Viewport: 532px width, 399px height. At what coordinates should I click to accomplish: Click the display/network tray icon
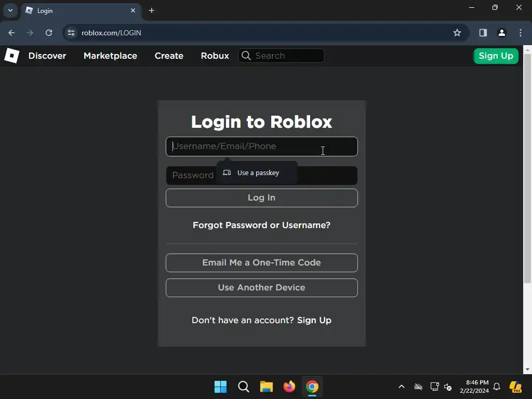pos(435,387)
